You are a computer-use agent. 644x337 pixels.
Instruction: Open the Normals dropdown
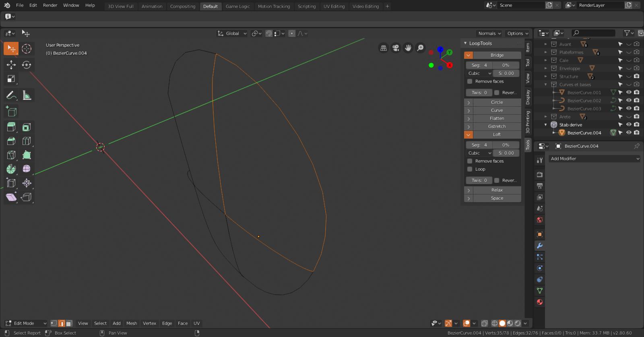[489, 33]
